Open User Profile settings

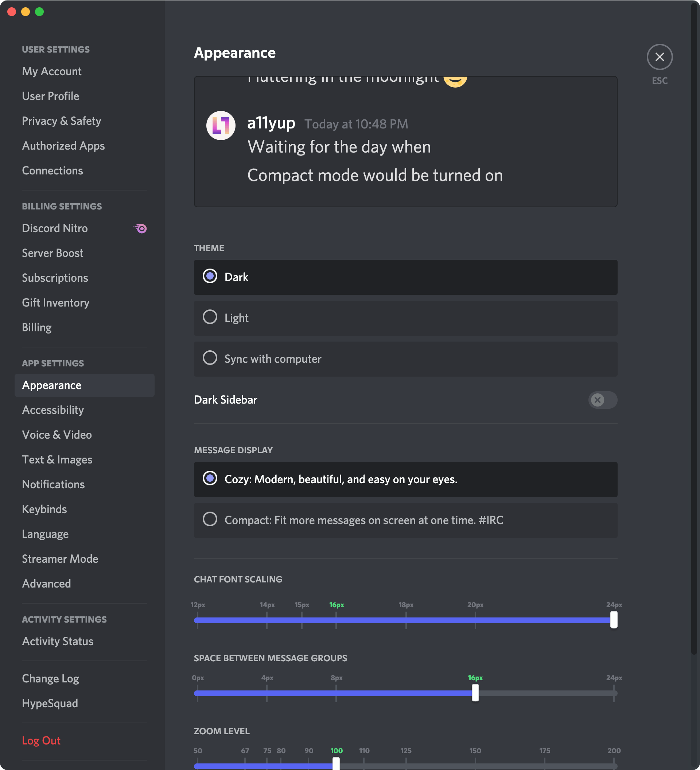[50, 95]
